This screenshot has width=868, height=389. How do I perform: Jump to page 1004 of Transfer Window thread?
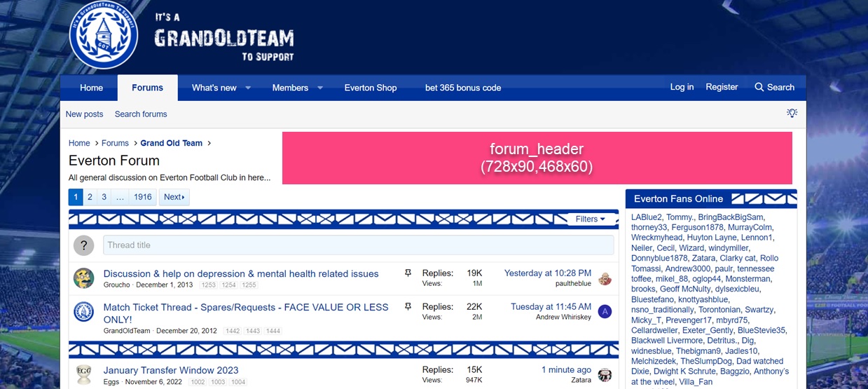[x=238, y=382]
